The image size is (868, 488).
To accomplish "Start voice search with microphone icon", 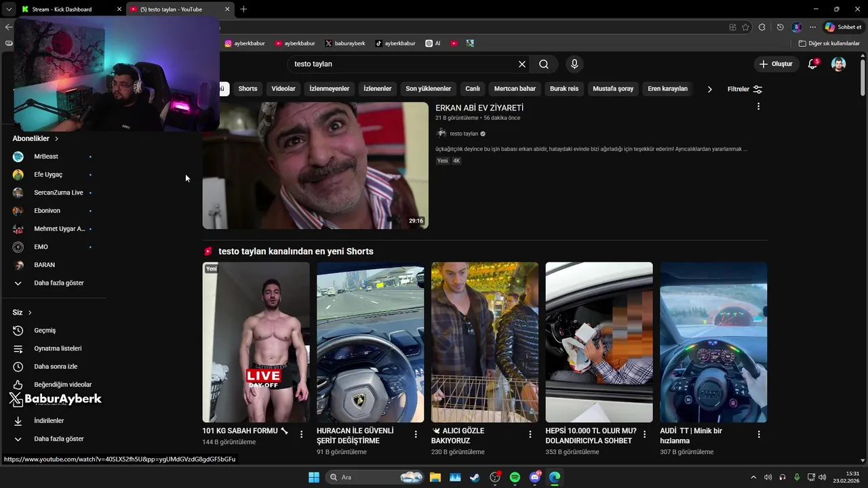I will [574, 64].
